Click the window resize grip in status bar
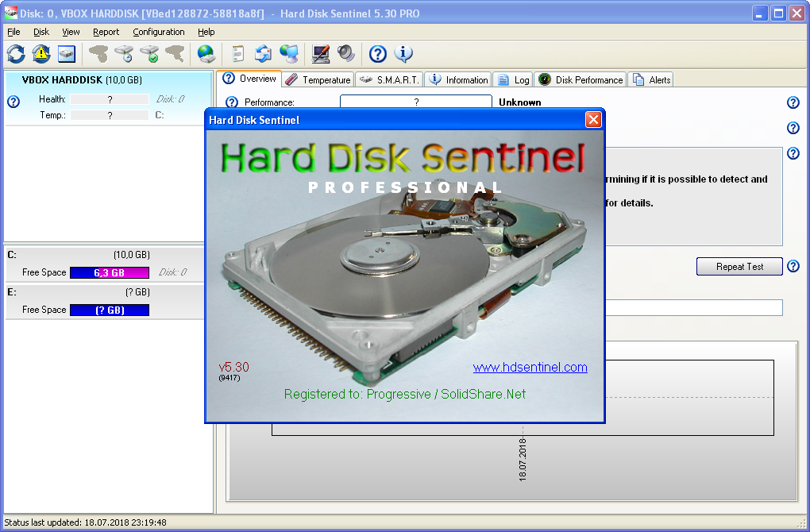Image resolution: width=810 pixels, height=532 pixels. [801, 523]
